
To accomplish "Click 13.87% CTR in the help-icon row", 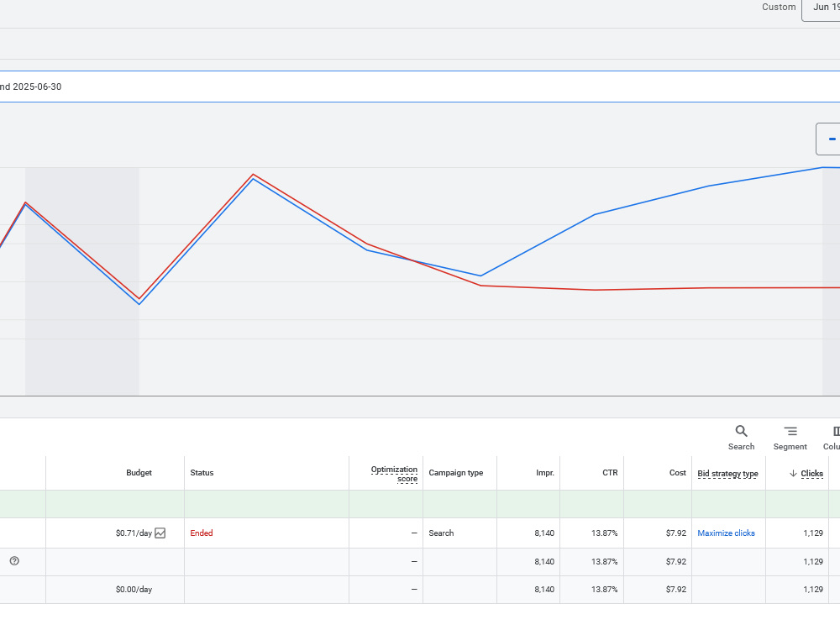I will pos(604,561).
